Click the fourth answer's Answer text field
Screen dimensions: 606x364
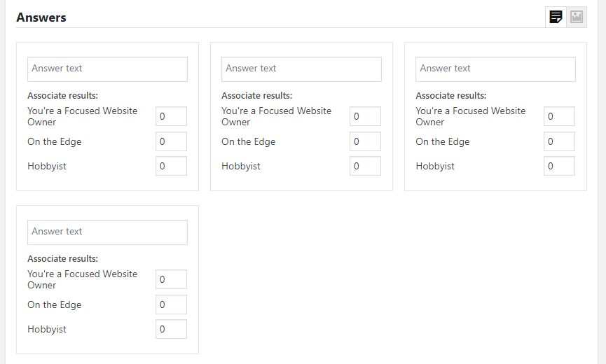point(107,232)
